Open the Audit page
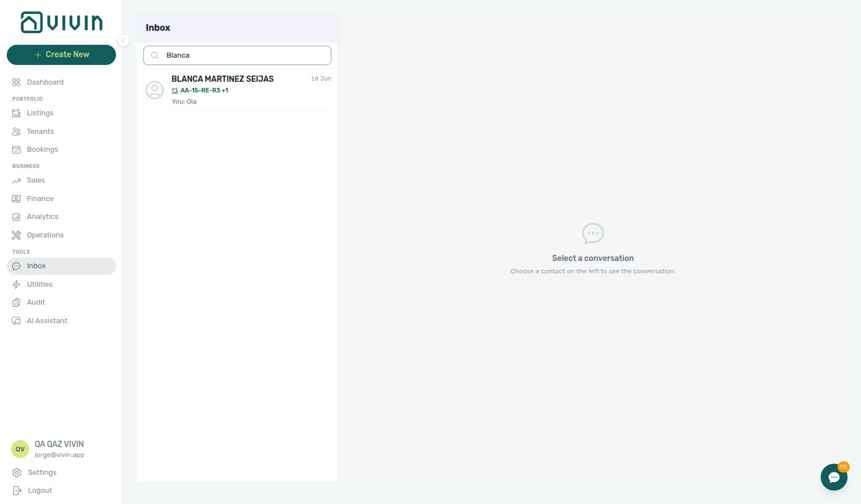This screenshot has width=861, height=504. tap(61, 302)
